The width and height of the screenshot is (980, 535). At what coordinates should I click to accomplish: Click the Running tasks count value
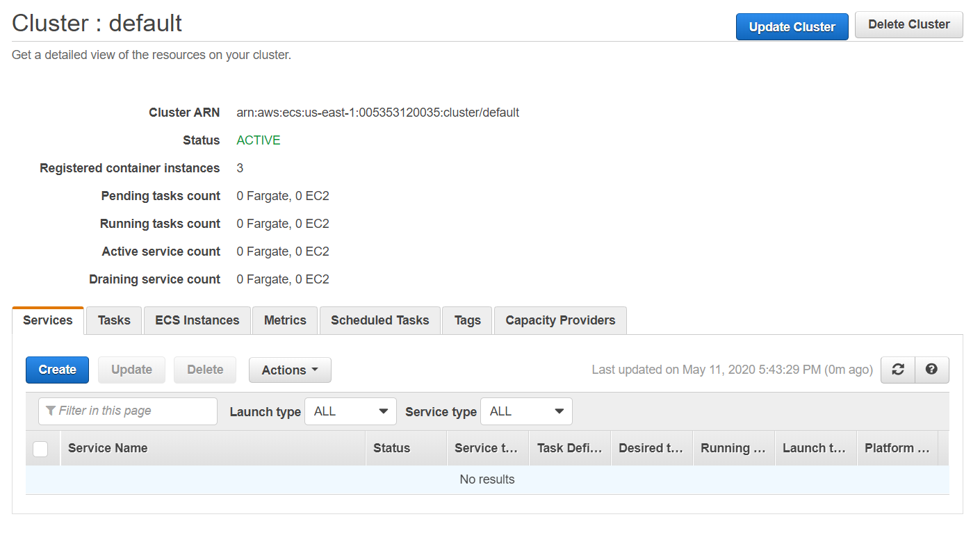click(283, 224)
